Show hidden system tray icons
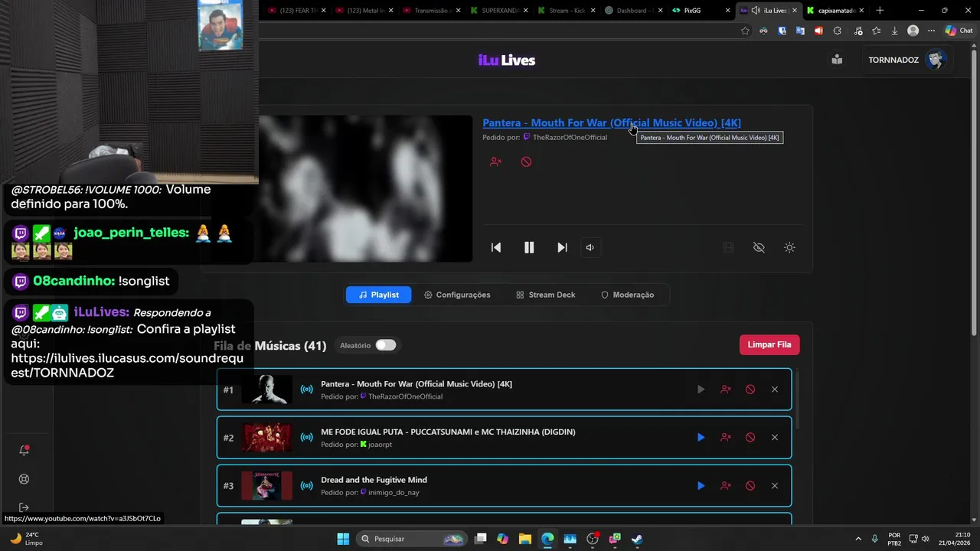Image resolution: width=980 pixels, height=551 pixels. (x=857, y=539)
